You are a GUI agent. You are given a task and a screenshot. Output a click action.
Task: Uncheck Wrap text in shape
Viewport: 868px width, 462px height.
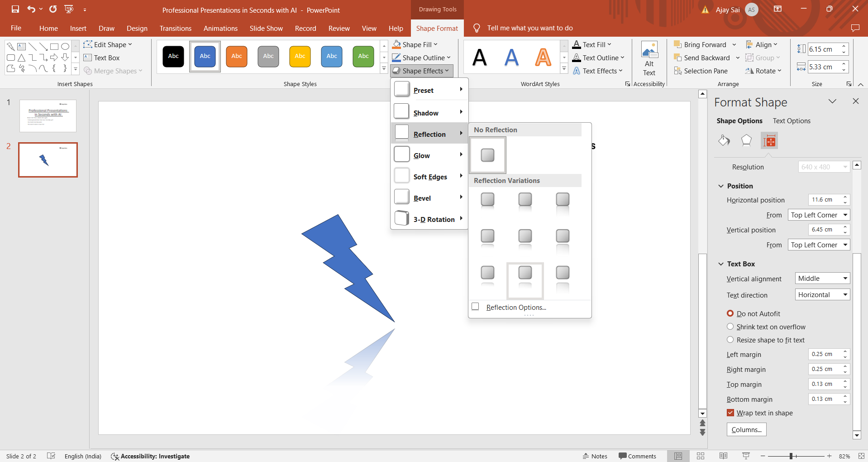pyautogui.click(x=730, y=413)
